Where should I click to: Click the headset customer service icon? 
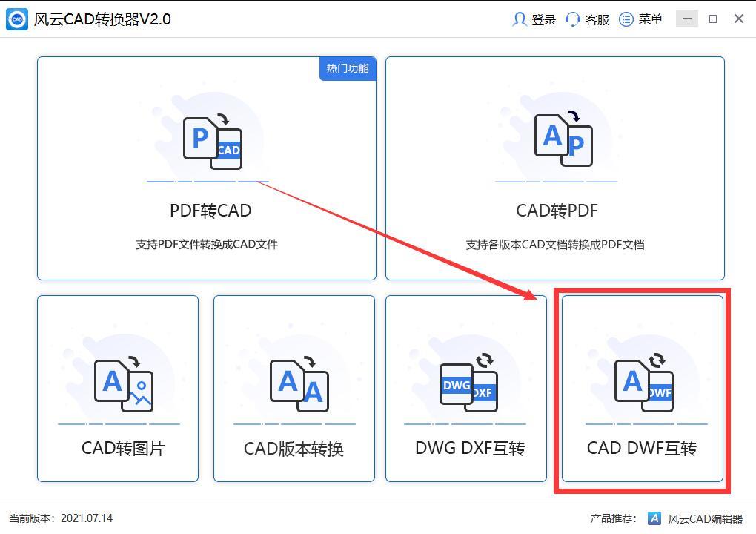572,19
